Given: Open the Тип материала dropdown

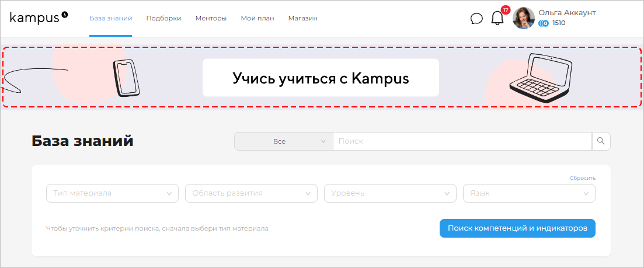Looking at the screenshot, I should click(x=113, y=193).
